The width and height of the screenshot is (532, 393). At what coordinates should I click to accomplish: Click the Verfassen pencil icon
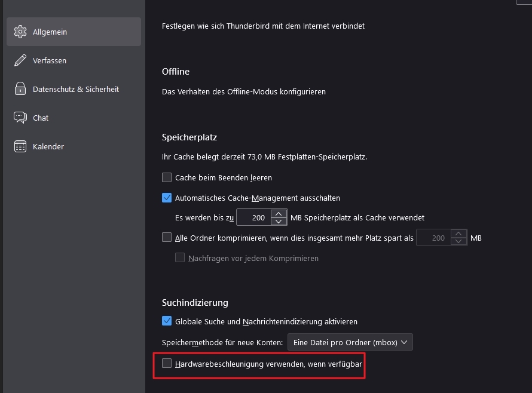(20, 60)
